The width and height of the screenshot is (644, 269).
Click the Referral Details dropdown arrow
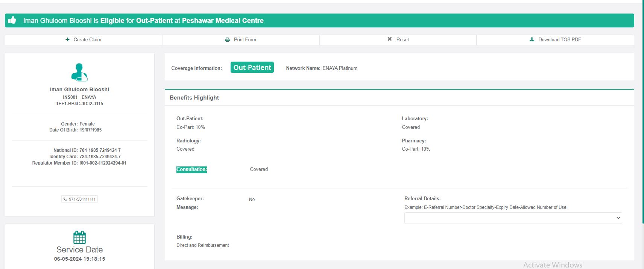coord(618,218)
